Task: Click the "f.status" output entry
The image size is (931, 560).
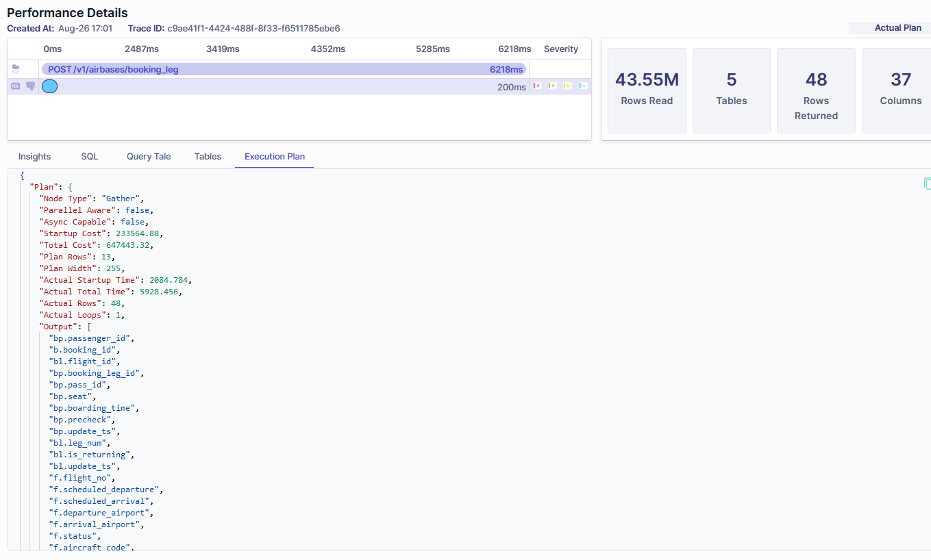Action: (75, 536)
